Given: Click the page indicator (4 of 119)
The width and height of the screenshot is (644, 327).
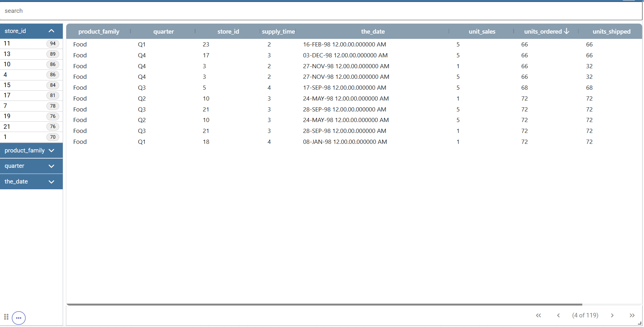Looking at the screenshot, I should [x=585, y=315].
